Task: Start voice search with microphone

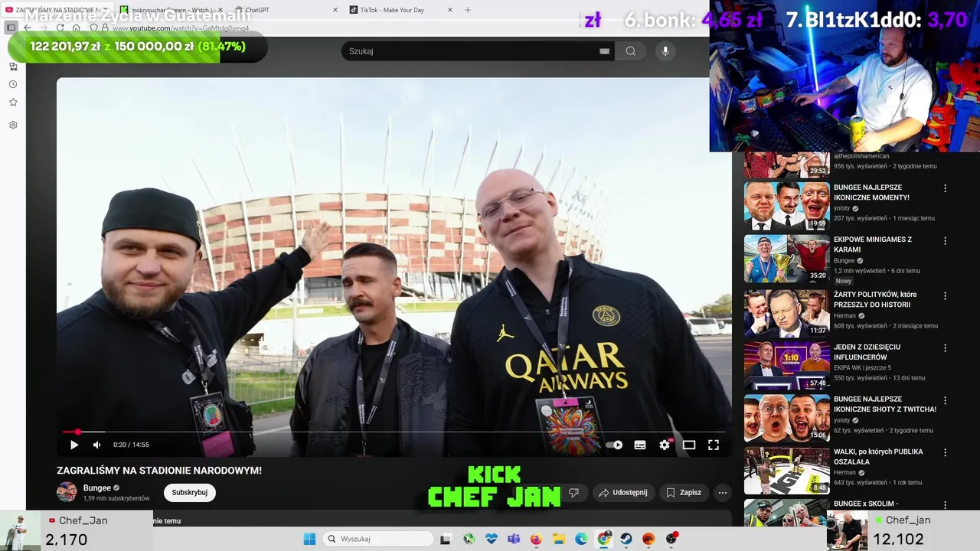Action: 665,51
